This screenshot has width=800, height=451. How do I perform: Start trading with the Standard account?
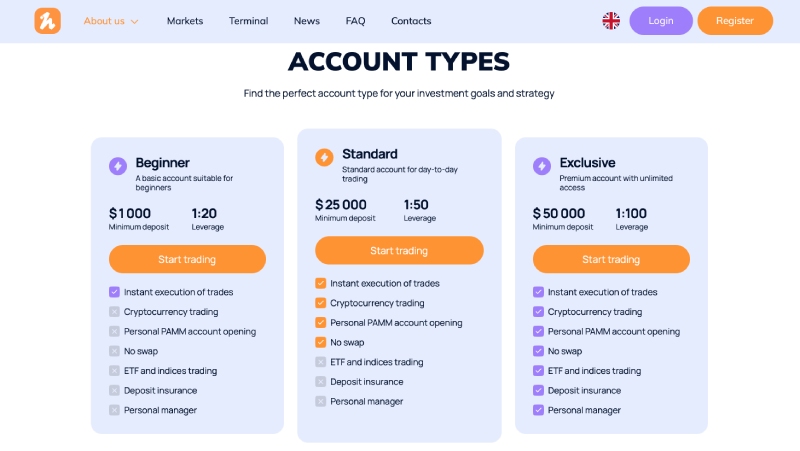399,250
